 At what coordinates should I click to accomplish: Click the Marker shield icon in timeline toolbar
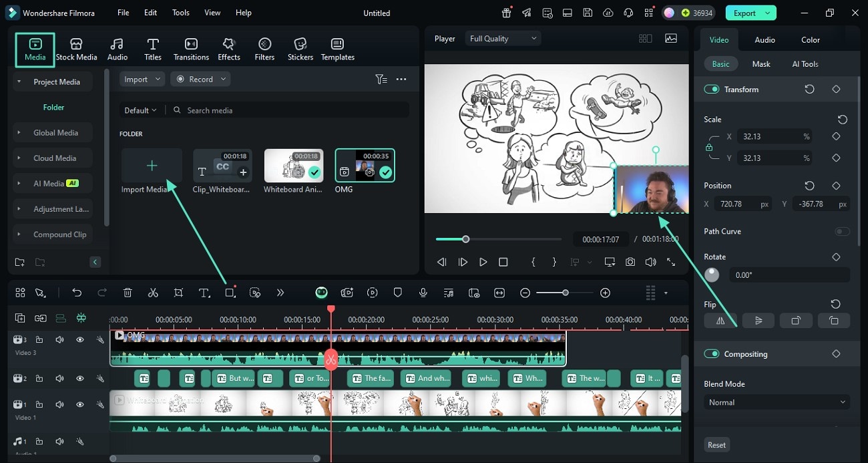(x=398, y=293)
